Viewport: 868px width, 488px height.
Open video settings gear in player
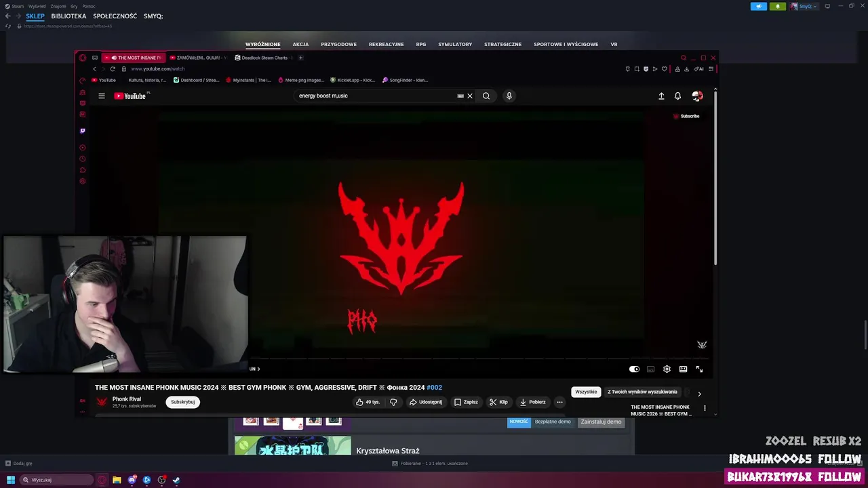pos(667,369)
